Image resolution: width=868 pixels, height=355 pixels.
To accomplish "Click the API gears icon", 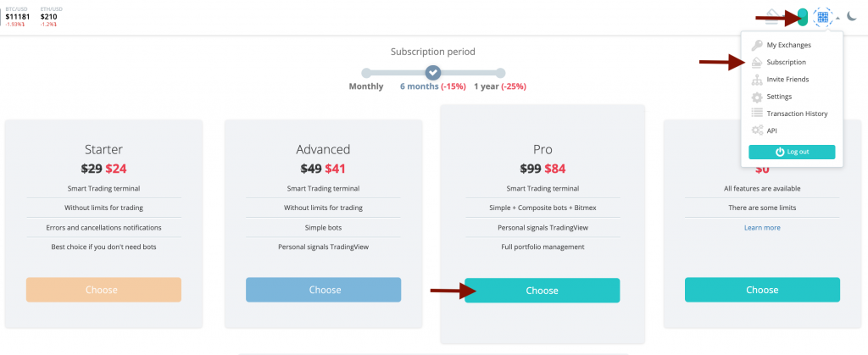I will point(757,130).
